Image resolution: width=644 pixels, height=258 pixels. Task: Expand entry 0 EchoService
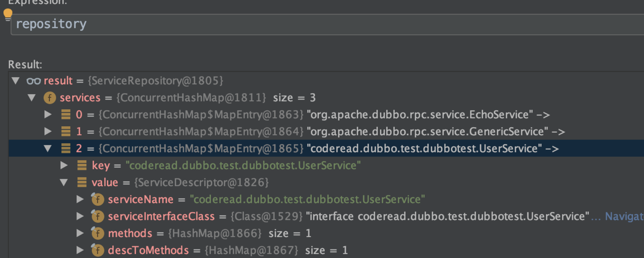coord(48,114)
